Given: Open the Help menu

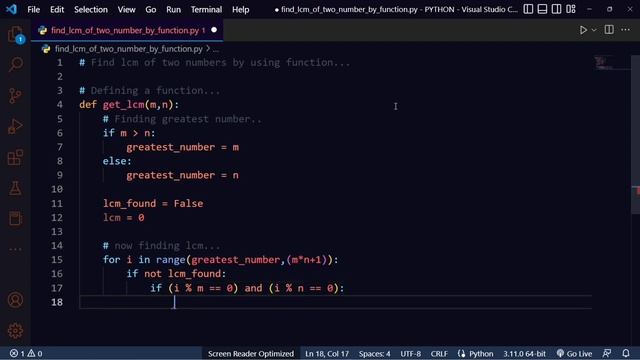Looking at the screenshot, I should (x=240, y=9).
